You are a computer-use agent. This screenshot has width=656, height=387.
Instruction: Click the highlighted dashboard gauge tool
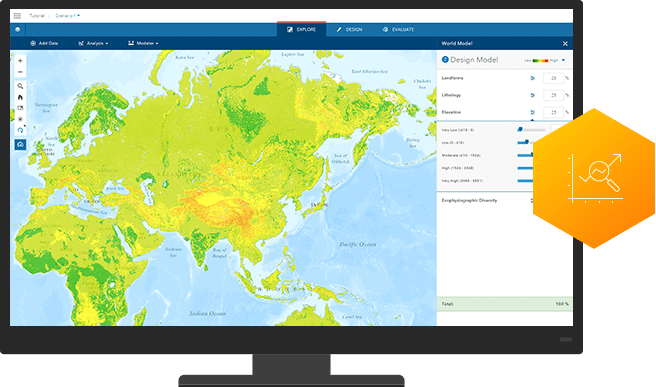tap(20, 145)
